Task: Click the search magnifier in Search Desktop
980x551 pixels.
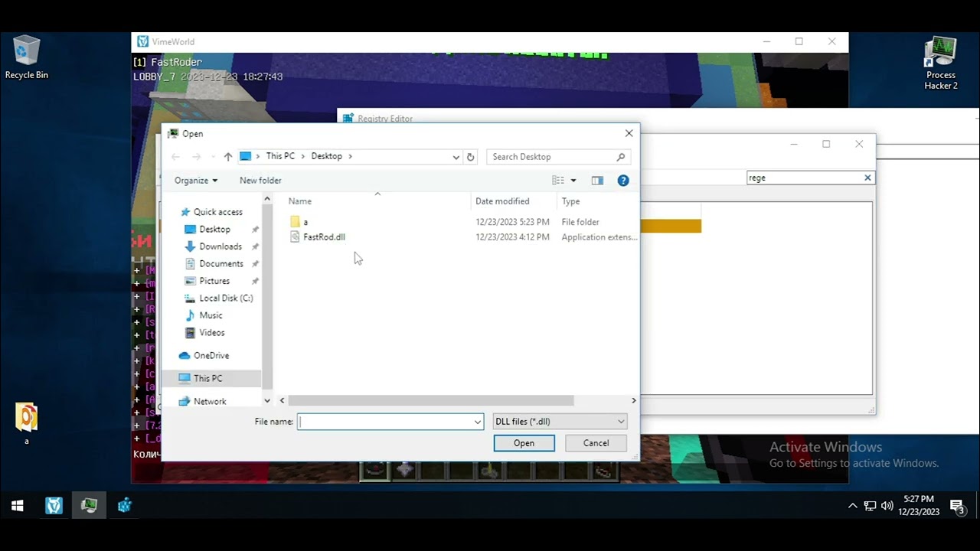Action: click(x=621, y=157)
